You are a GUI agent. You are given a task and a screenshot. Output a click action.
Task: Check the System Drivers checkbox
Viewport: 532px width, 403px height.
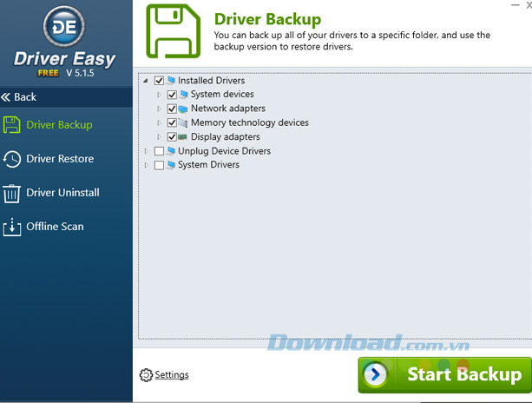click(159, 165)
